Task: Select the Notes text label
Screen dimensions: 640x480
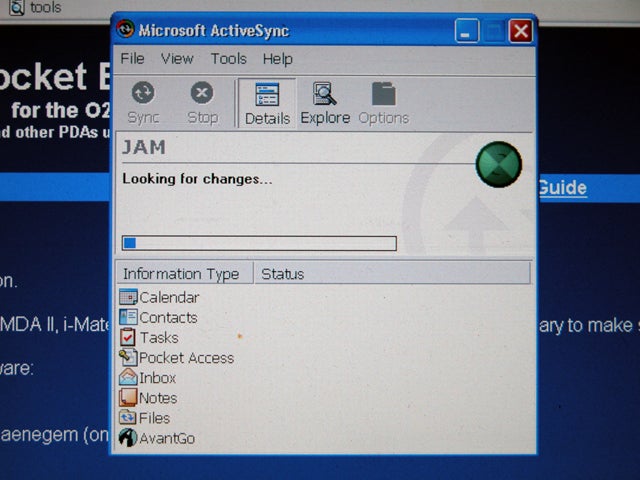Action: click(x=158, y=398)
